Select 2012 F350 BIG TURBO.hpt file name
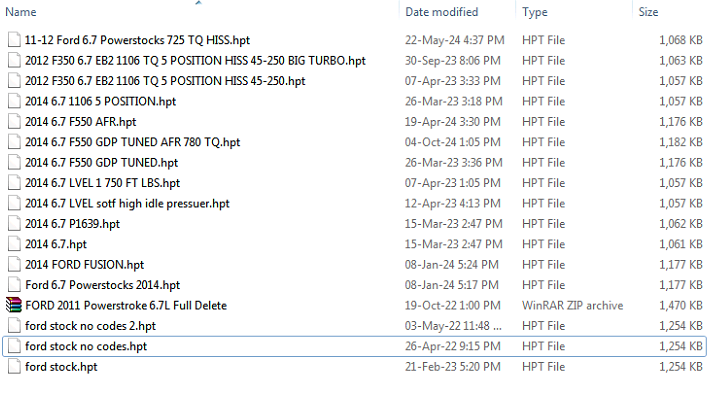707x408 pixels. pyautogui.click(x=188, y=60)
